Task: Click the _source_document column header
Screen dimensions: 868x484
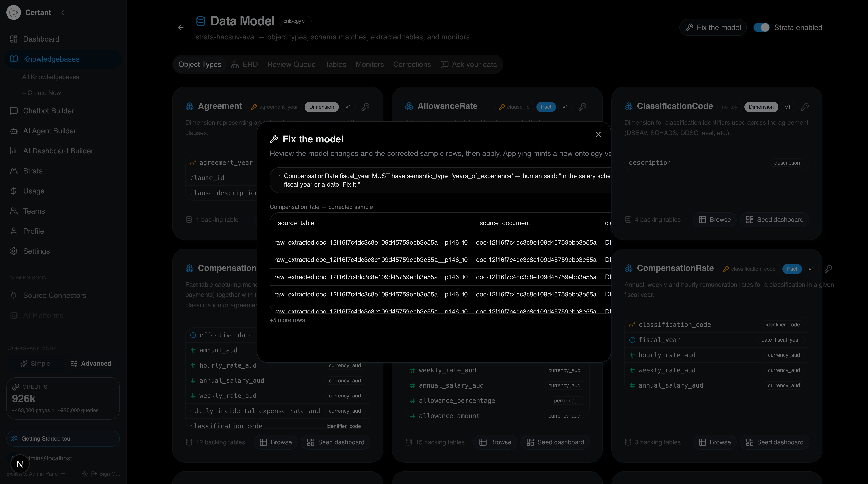Action: pos(503,223)
